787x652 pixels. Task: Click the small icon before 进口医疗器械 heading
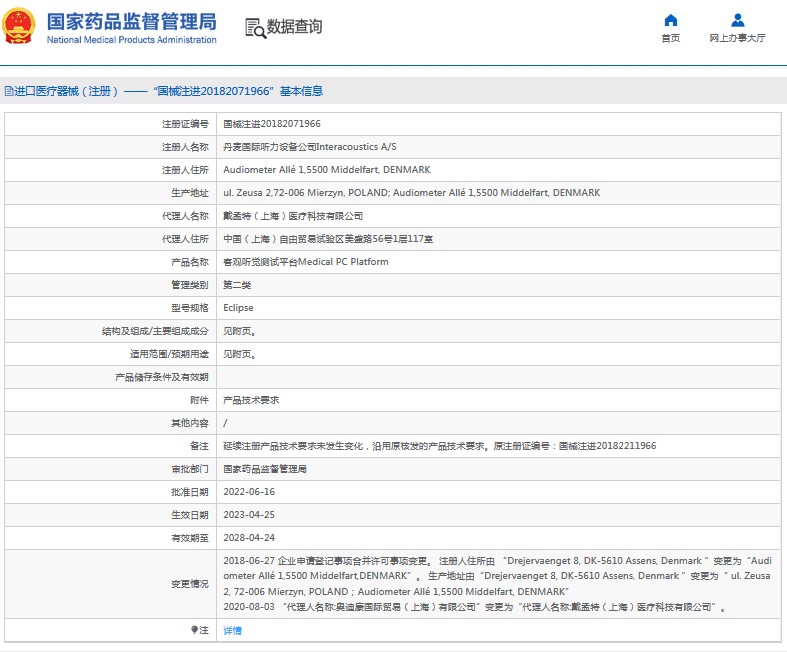pyautogui.click(x=7, y=91)
